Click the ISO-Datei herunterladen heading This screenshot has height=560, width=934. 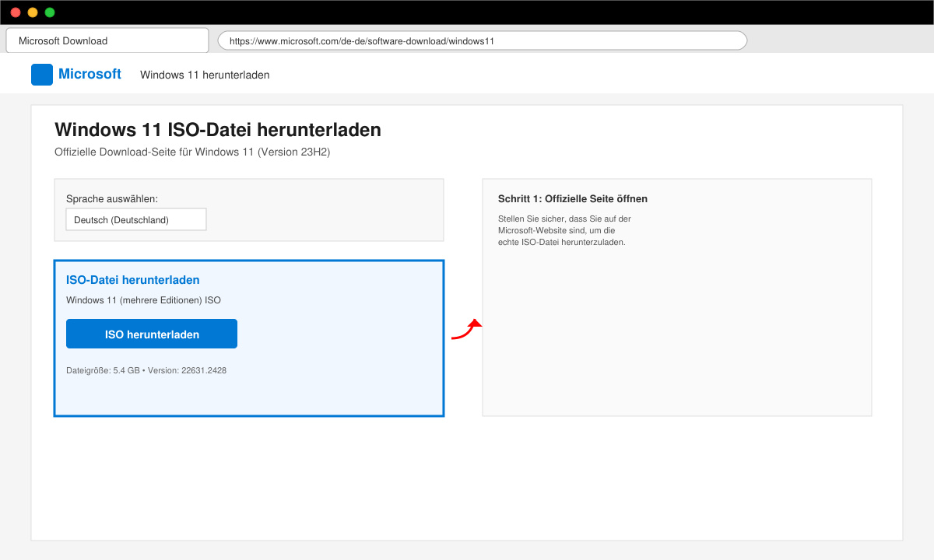[133, 280]
